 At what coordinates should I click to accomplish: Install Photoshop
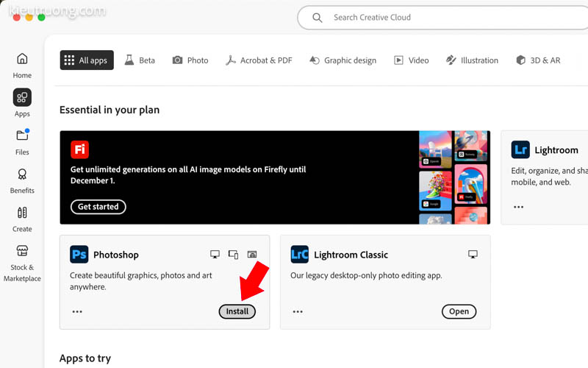tap(237, 311)
